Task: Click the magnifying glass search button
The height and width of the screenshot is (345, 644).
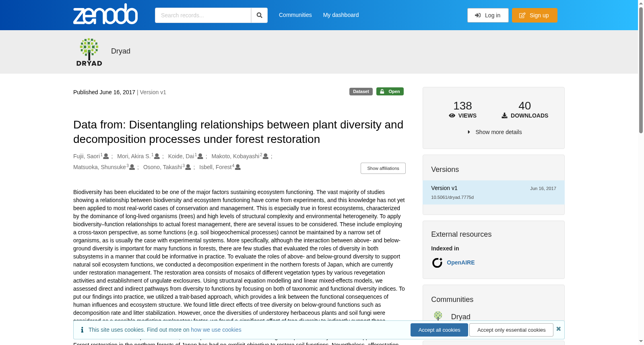Action: 260,15
